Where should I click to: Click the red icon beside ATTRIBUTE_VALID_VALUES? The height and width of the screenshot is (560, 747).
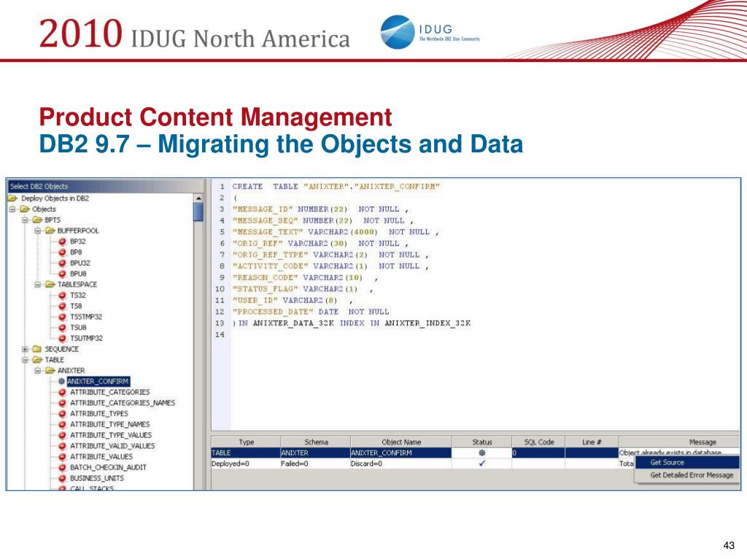(x=62, y=446)
